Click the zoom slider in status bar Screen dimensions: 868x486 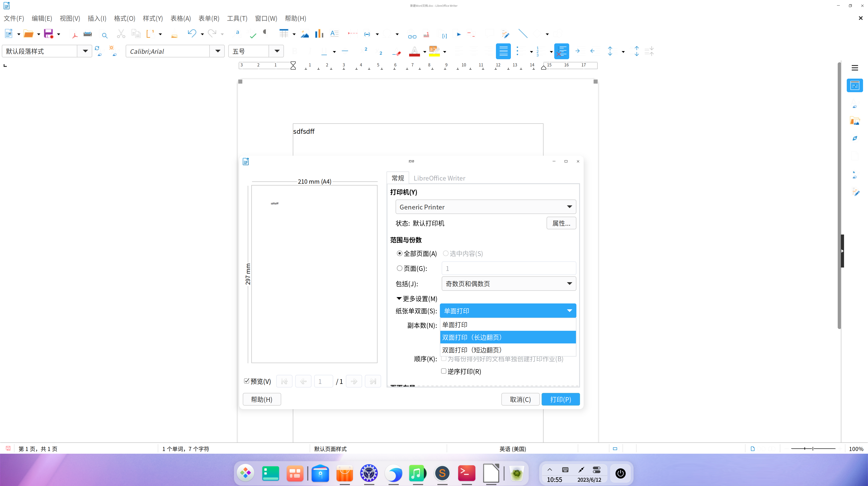813,449
